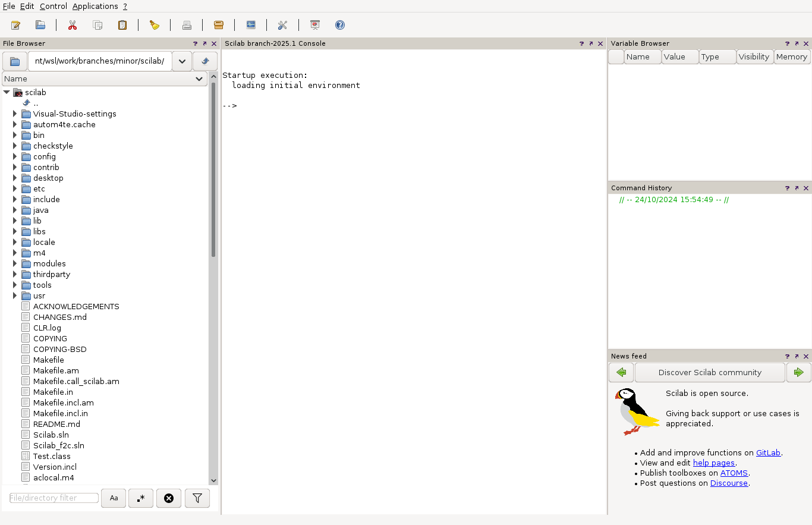Click the Cut scissors icon
The image size is (812, 525).
tap(73, 25)
